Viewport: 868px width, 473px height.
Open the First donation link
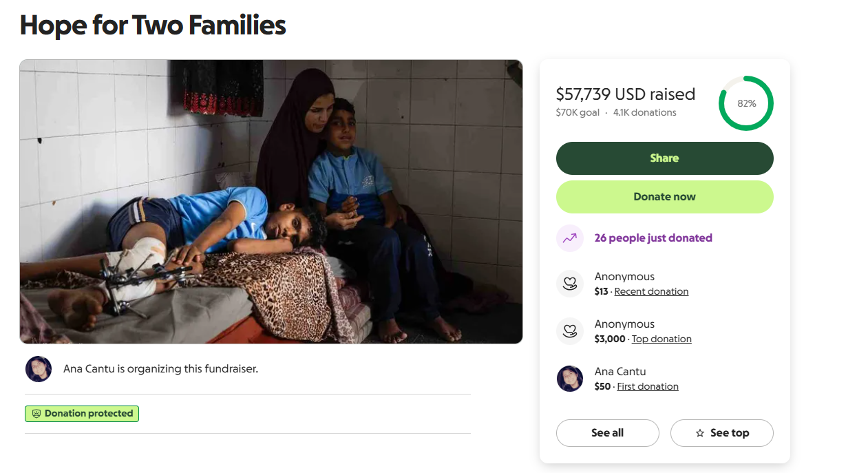[648, 386]
